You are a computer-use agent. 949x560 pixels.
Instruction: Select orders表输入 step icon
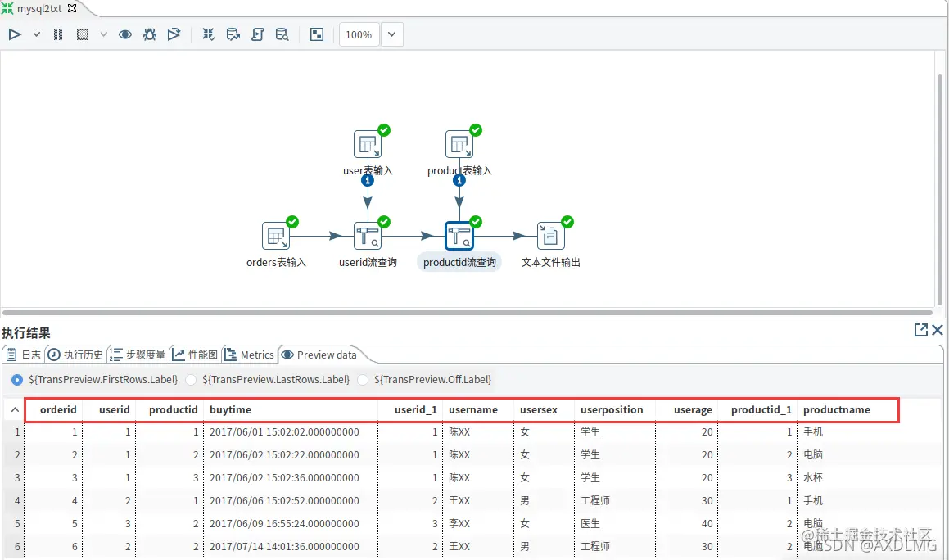[276, 236]
